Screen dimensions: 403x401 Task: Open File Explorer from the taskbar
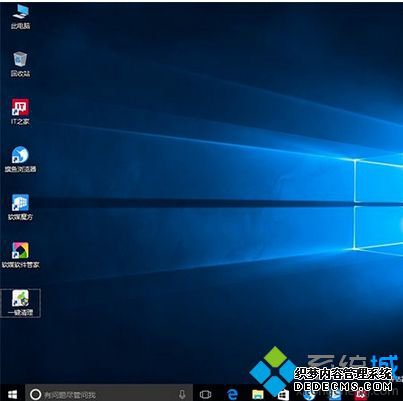pos(257,395)
